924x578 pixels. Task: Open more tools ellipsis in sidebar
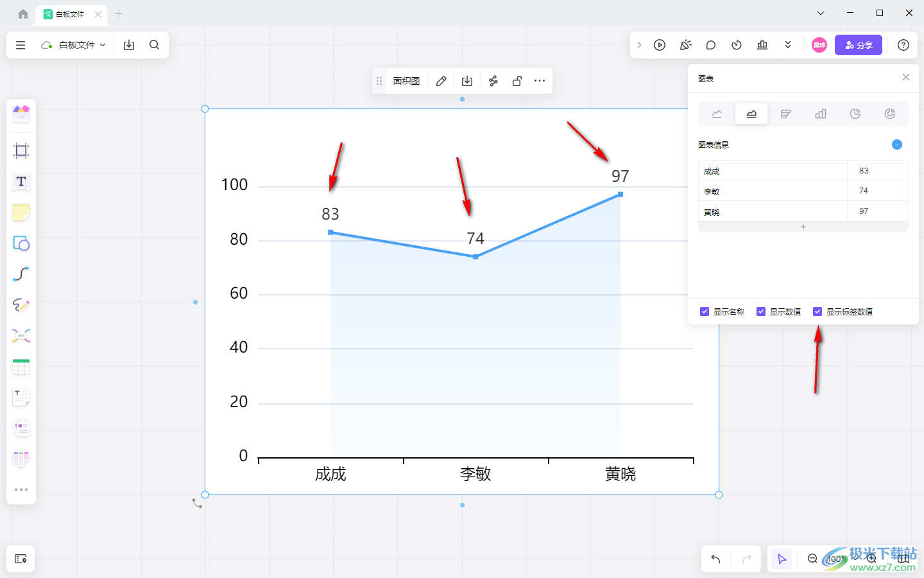pyautogui.click(x=21, y=489)
